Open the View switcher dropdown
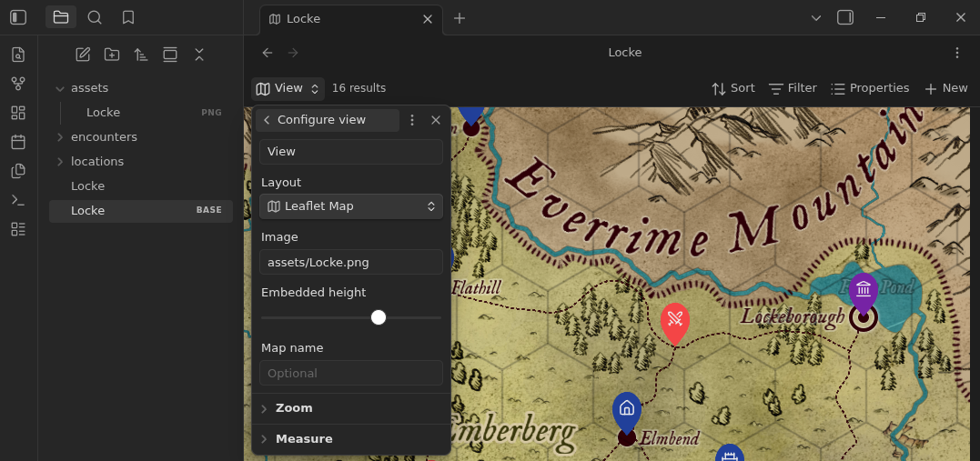The width and height of the screenshot is (980, 461). 288,89
